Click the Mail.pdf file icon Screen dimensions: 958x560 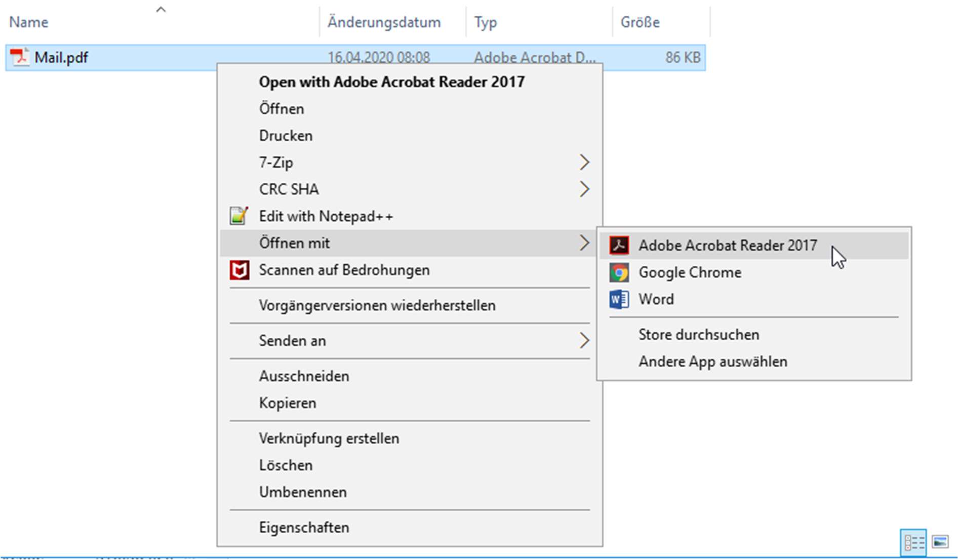(x=20, y=57)
